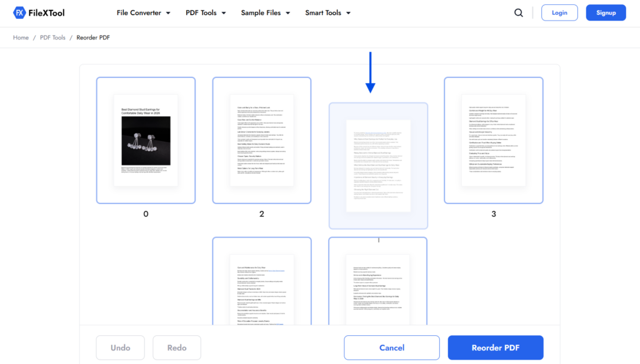The width and height of the screenshot is (640, 364).
Task: Open PDF Tools from the breadcrumb trail
Action: point(52,37)
